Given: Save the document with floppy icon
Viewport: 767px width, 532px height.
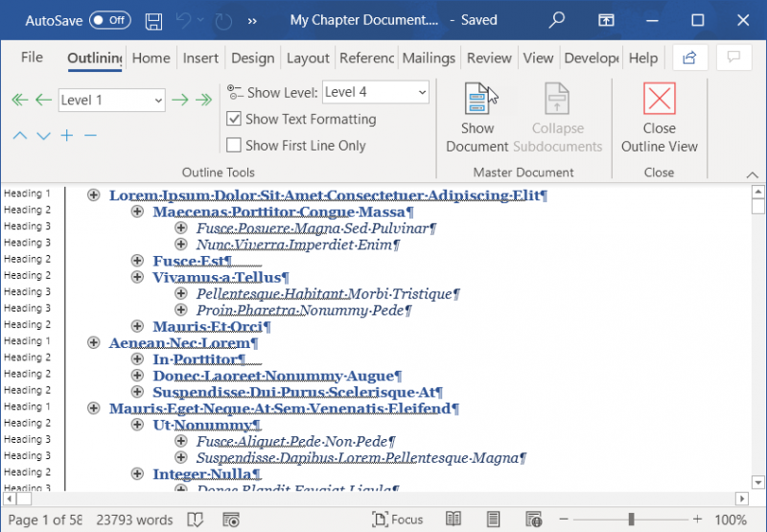Looking at the screenshot, I should coord(153,21).
